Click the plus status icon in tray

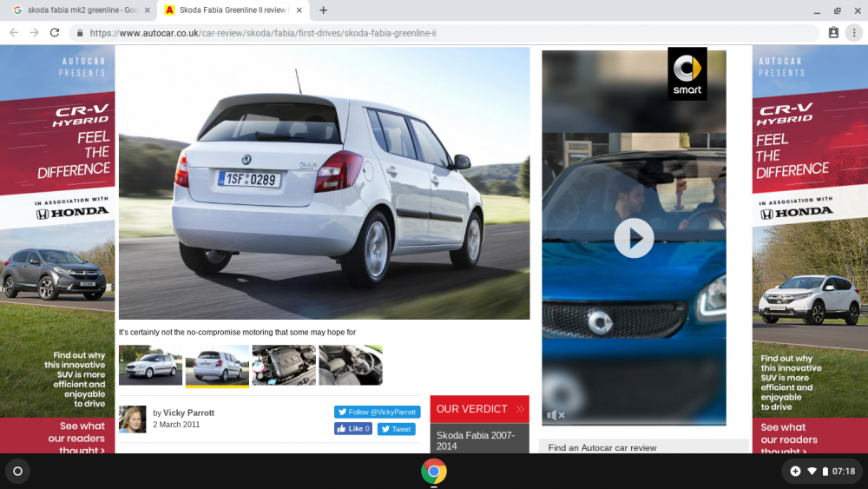(x=795, y=472)
